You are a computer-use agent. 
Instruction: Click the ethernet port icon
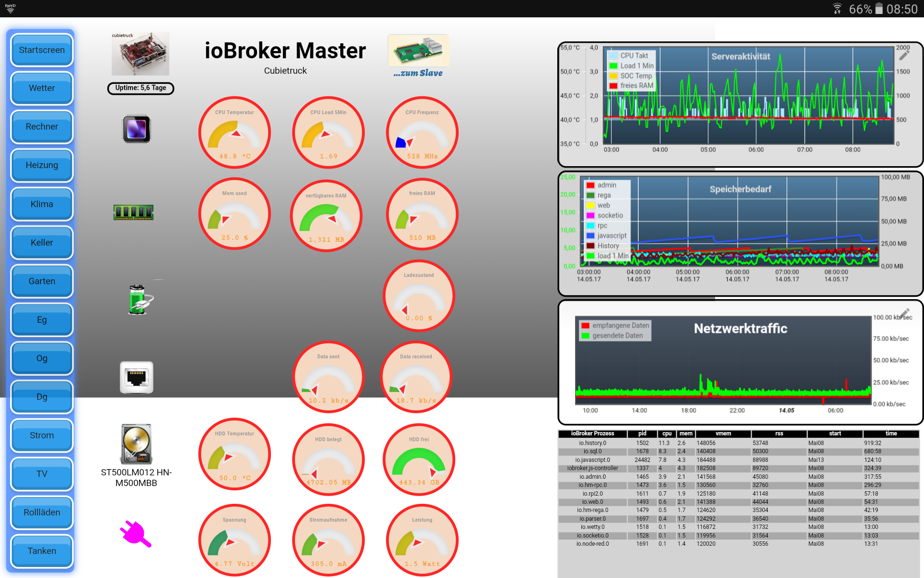pos(137,378)
